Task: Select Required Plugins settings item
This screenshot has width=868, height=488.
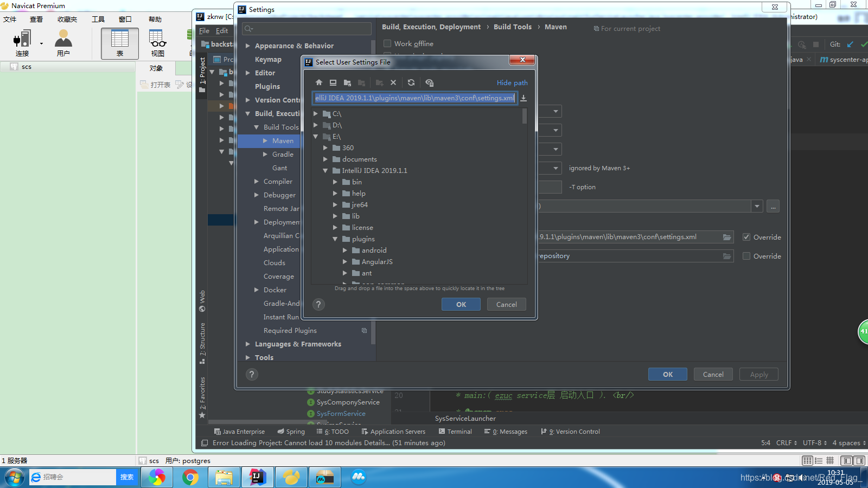Action: point(290,331)
